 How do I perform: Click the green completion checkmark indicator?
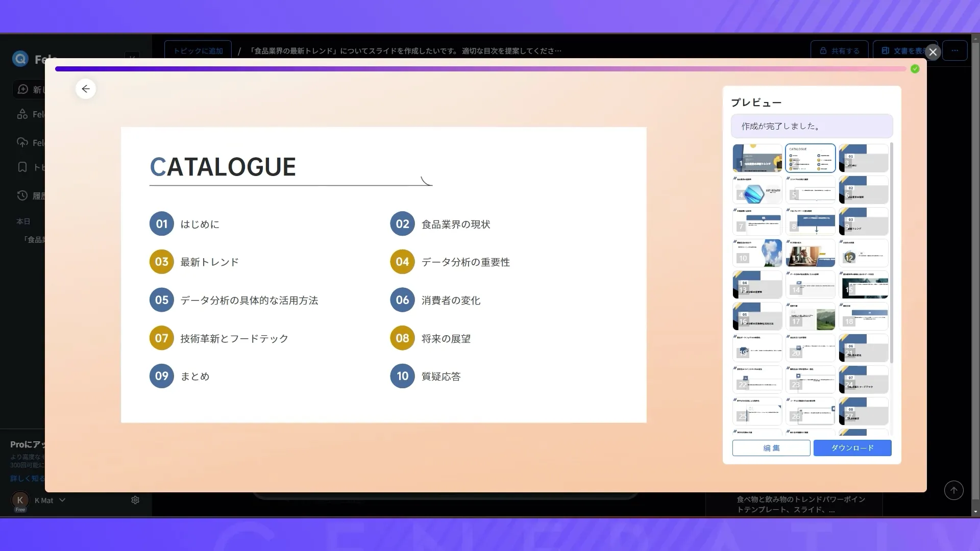[915, 69]
